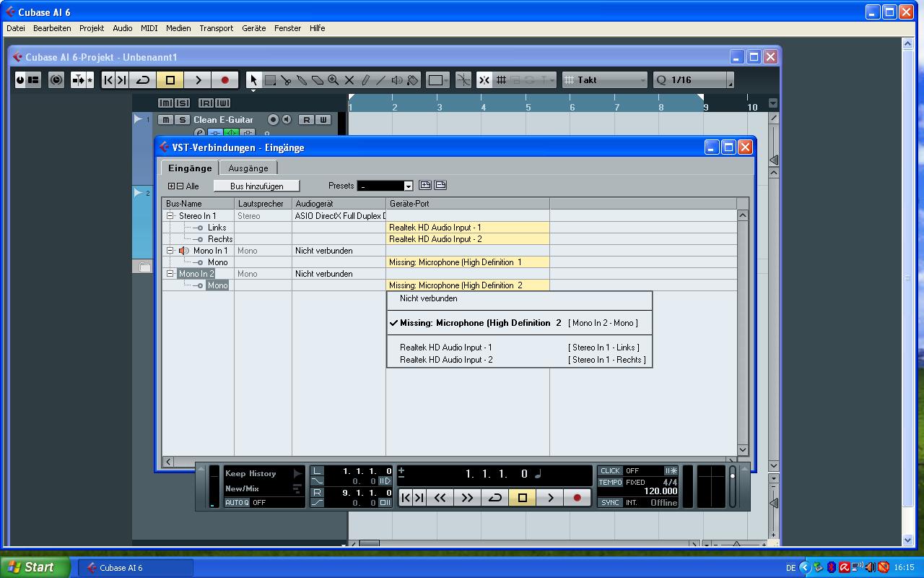Viewport: 924px width, 578px height.
Task: Click the pre-roll icon in transport panel
Action: click(385, 480)
